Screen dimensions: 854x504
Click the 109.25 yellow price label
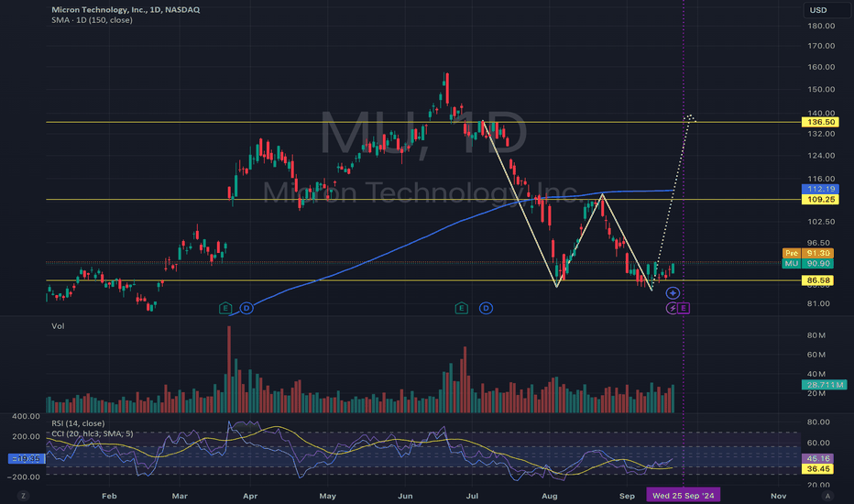click(820, 200)
